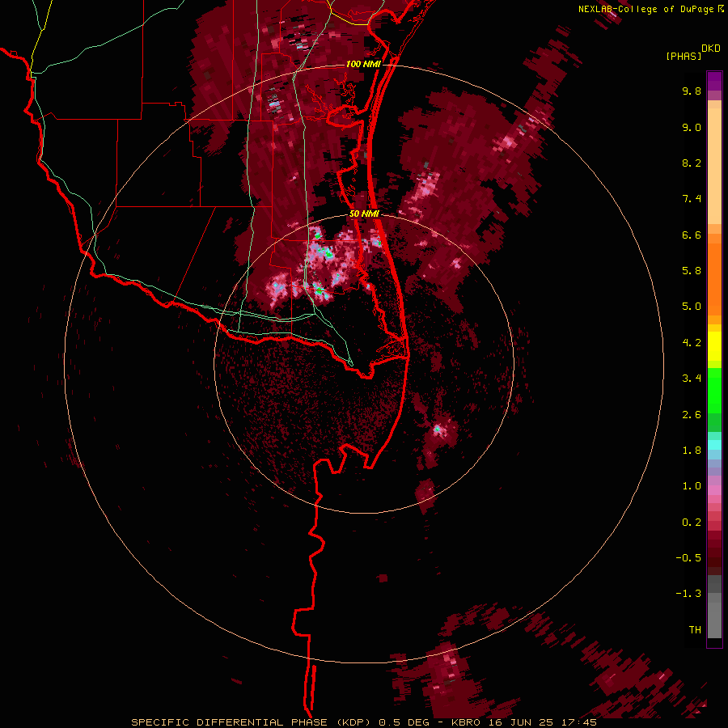
Task: Click the 4.2 color scale value
Action: pyautogui.click(x=692, y=343)
